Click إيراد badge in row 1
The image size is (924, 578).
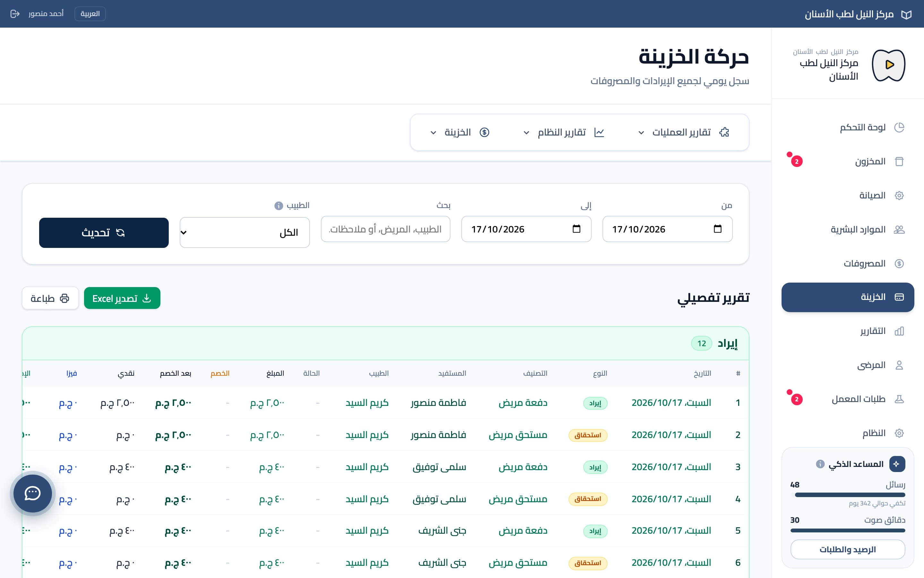[595, 403]
